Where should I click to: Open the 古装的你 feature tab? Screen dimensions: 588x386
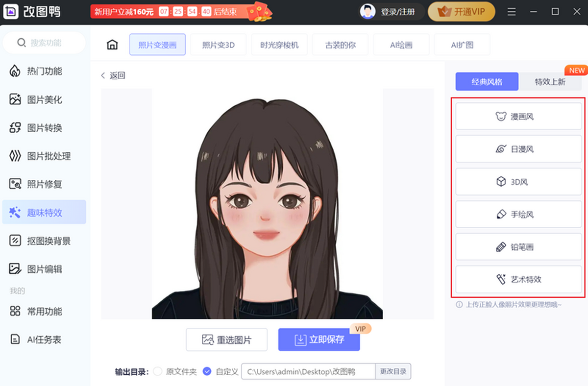[x=340, y=44]
